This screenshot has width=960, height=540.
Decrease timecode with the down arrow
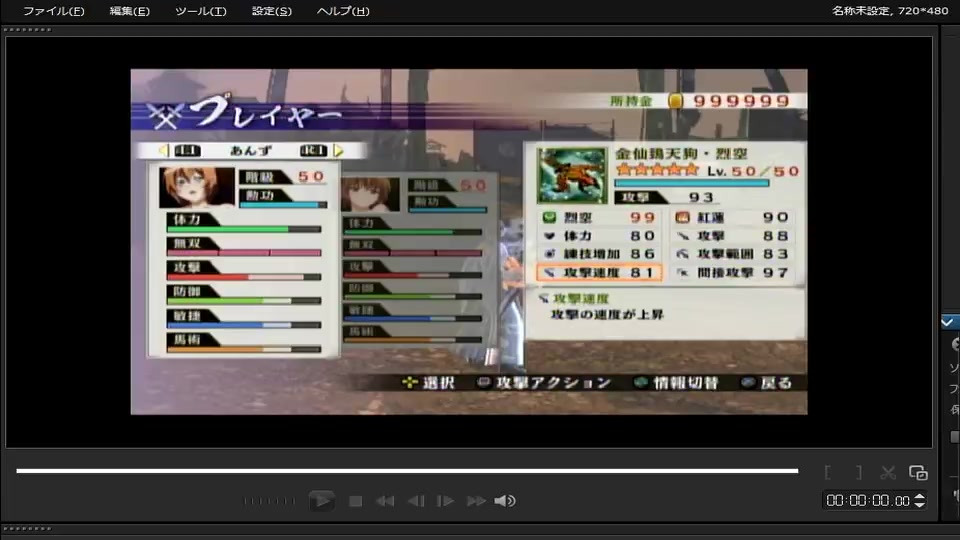919,504
